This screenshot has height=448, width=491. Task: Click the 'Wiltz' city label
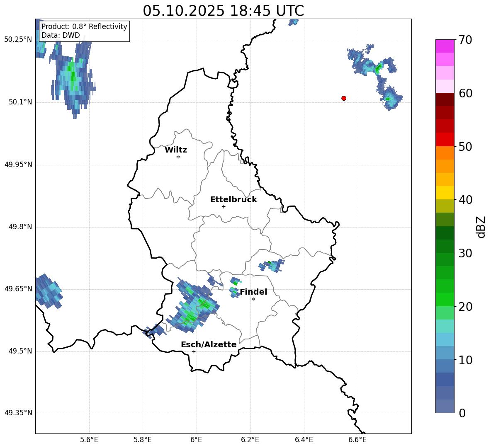[x=176, y=150]
